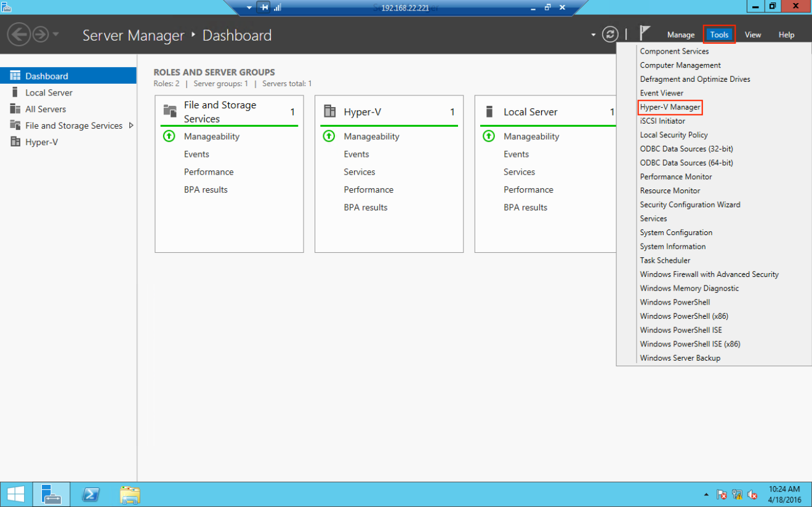Choose Event Viewer in Tools menu
The height and width of the screenshot is (507, 812).
[661, 93]
